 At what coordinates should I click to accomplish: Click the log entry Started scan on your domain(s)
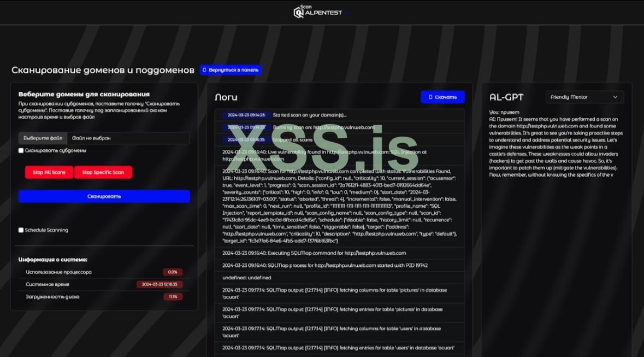point(340,115)
